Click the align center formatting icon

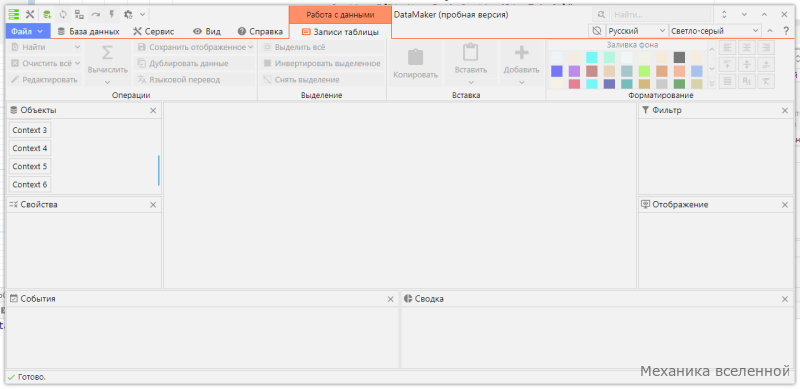[x=747, y=47]
